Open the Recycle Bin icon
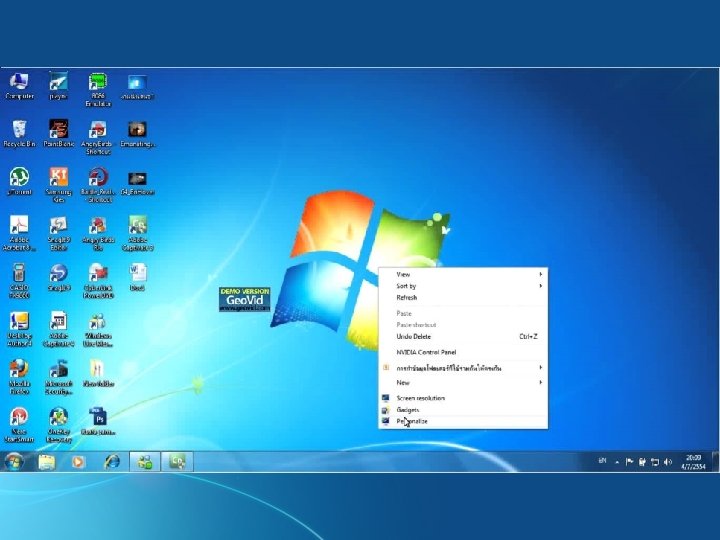720x540 pixels. tap(19, 131)
